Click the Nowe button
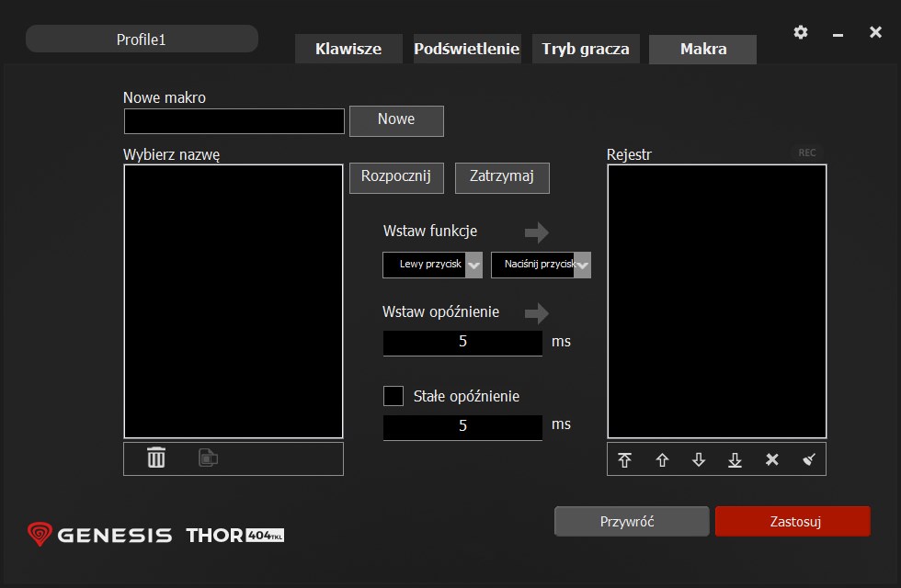 pos(396,120)
